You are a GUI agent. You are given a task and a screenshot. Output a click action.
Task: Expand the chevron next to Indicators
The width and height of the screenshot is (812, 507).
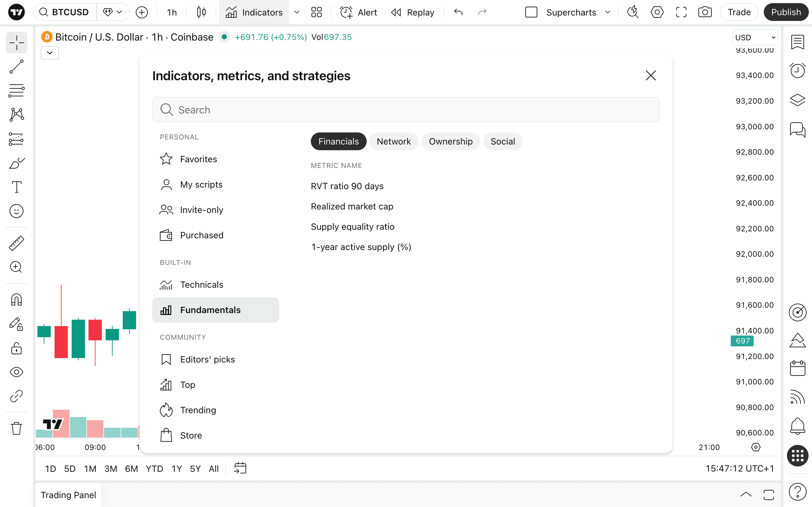pos(297,12)
